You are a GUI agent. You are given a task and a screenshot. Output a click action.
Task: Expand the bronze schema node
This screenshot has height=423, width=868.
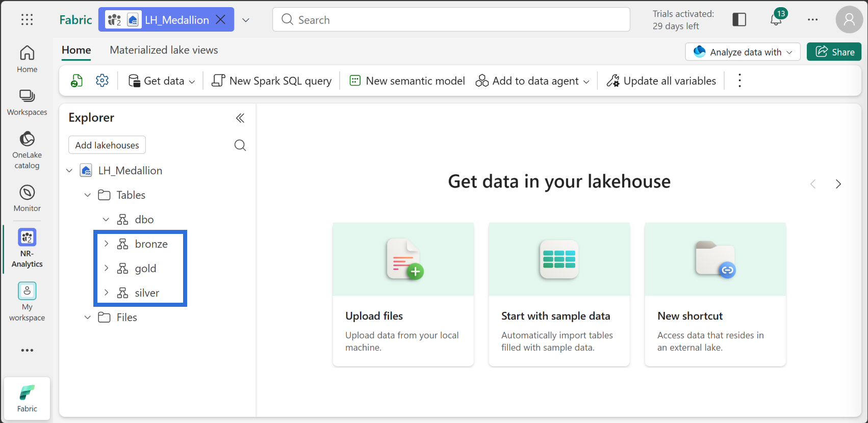point(107,244)
